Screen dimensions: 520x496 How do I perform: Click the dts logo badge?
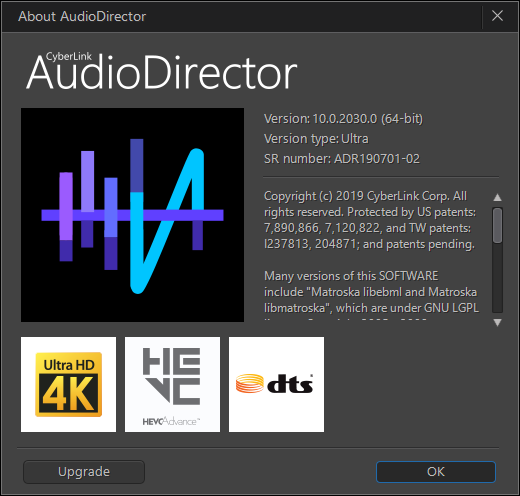click(276, 384)
